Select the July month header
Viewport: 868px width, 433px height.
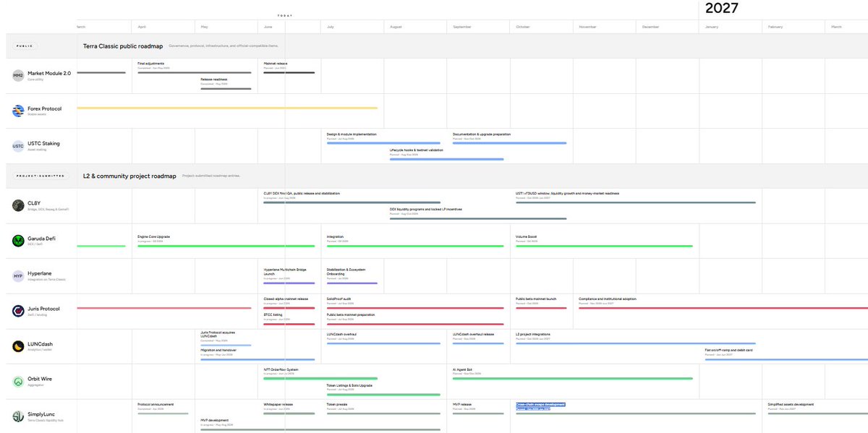pos(331,27)
